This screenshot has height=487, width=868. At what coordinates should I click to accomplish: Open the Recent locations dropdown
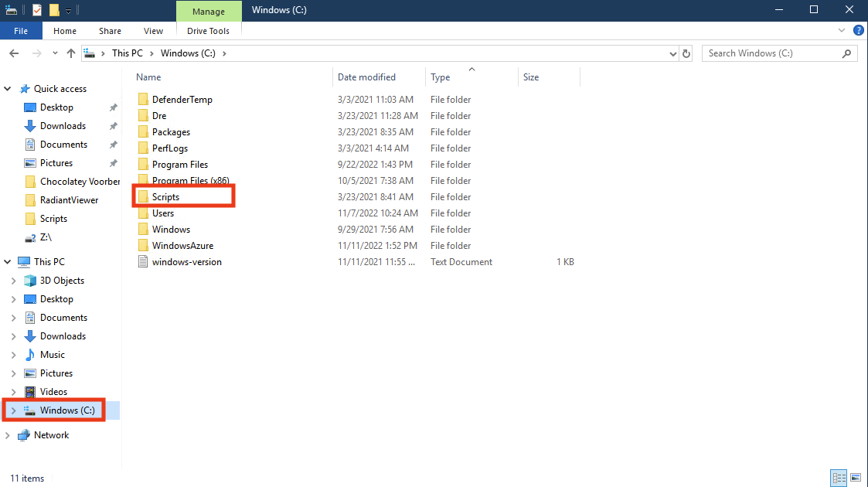point(55,53)
